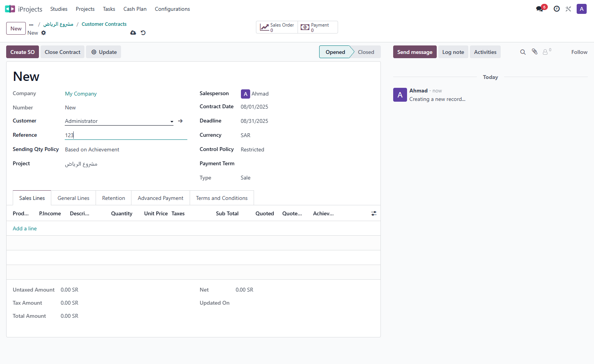The width and height of the screenshot is (594, 364).
Task: Open column options in Sales Lines table
Action: pyautogui.click(x=374, y=213)
